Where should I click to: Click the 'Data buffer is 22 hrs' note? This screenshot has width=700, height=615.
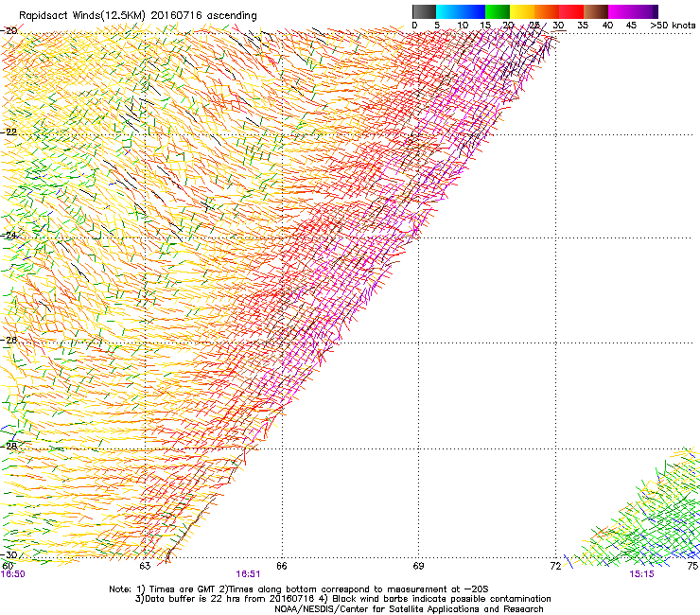(343, 599)
